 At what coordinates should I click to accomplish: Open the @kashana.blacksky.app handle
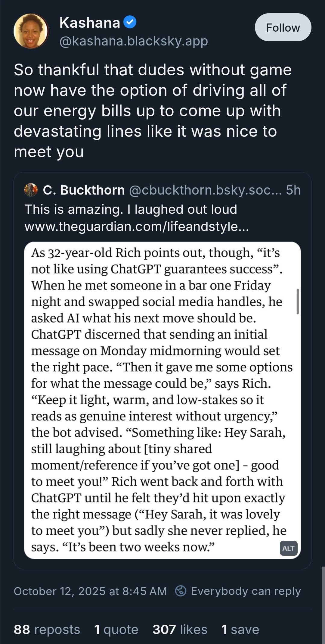click(x=134, y=41)
